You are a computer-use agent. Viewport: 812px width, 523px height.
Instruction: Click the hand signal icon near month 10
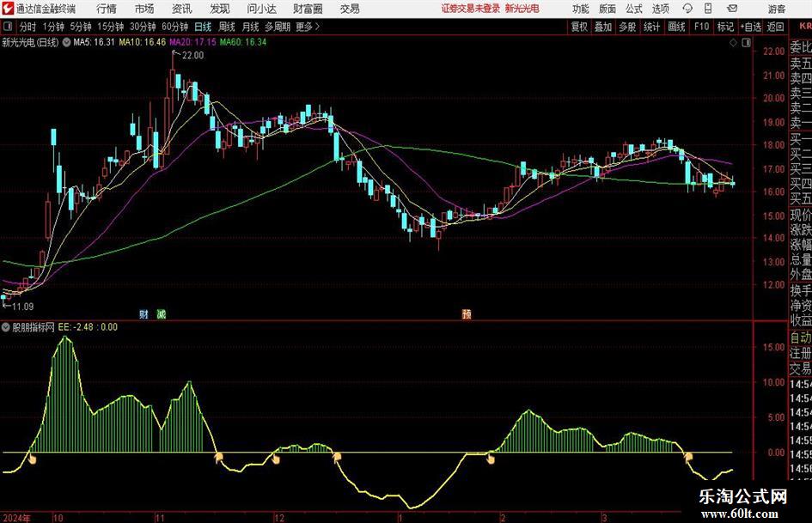32,459
